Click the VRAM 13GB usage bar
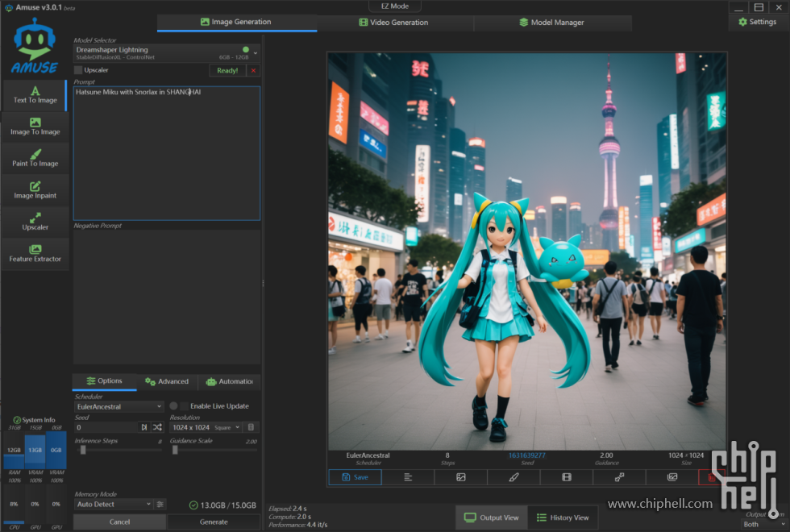Screen dimensions: 790x532 coord(35,450)
